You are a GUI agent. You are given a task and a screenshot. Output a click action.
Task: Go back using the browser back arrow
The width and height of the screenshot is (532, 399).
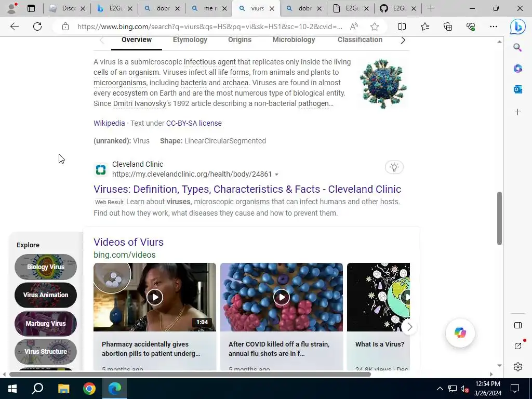tap(14, 26)
